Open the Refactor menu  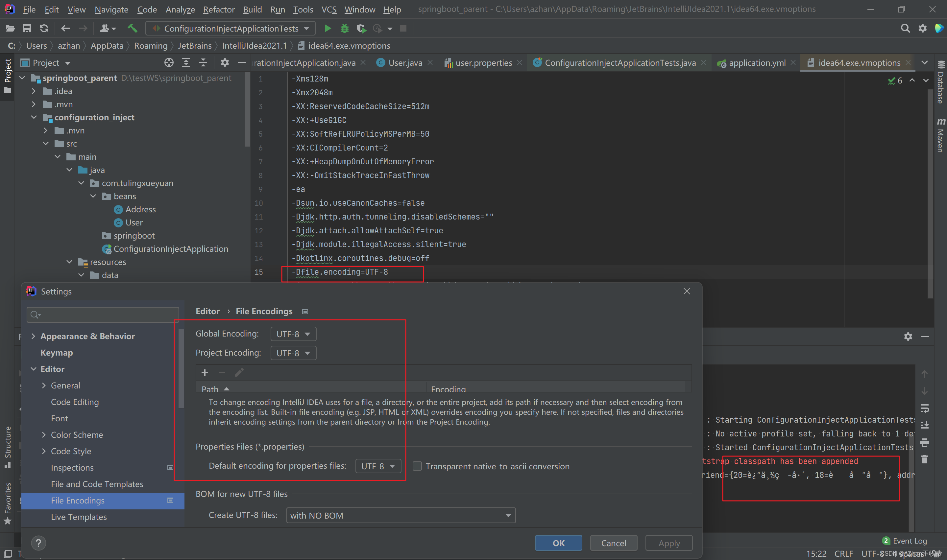[219, 10]
